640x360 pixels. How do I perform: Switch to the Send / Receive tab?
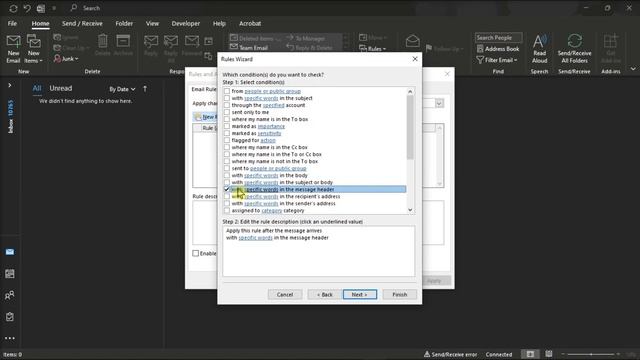pyautogui.click(x=82, y=24)
